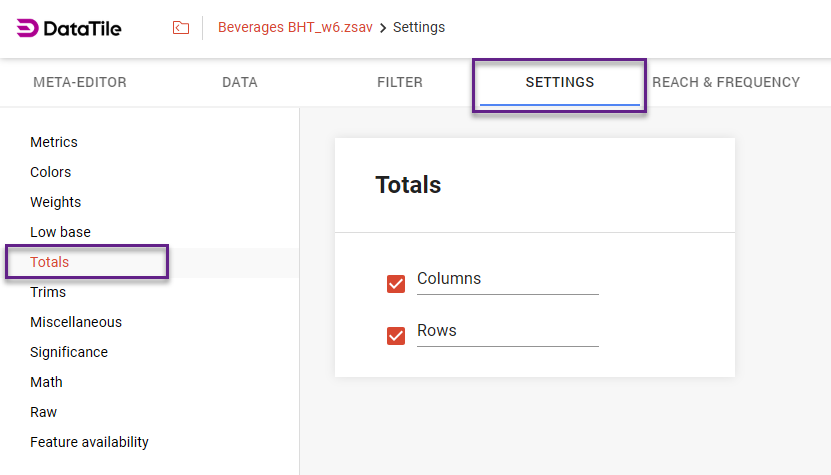Open Colors settings in sidebar
The width and height of the screenshot is (831, 475).
pos(51,172)
